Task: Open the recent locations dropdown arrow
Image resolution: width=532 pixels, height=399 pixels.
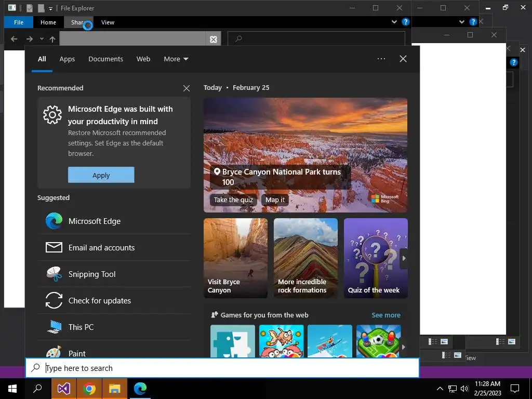Action: pos(42,39)
